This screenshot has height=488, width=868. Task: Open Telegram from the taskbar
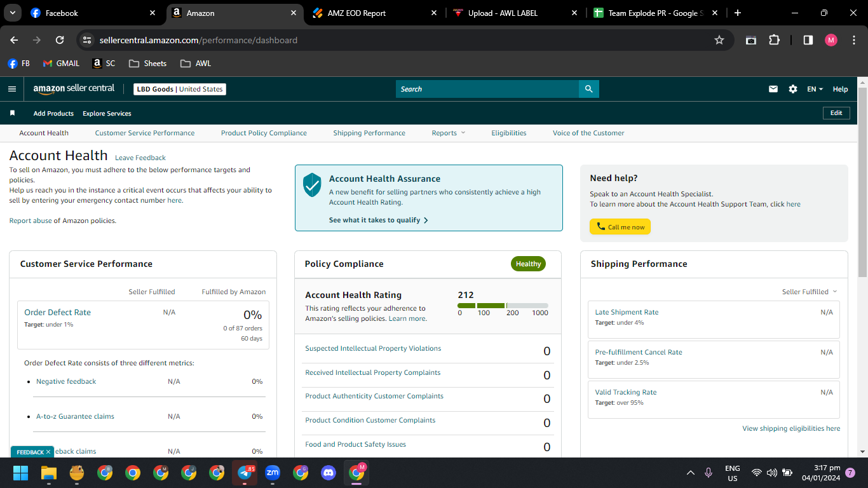tap(245, 473)
